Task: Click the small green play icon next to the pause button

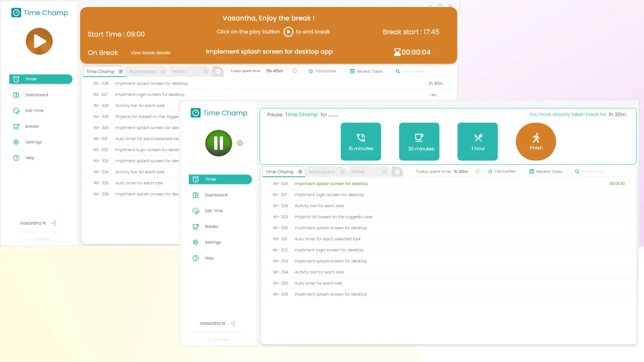Action: tap(240, 143)
